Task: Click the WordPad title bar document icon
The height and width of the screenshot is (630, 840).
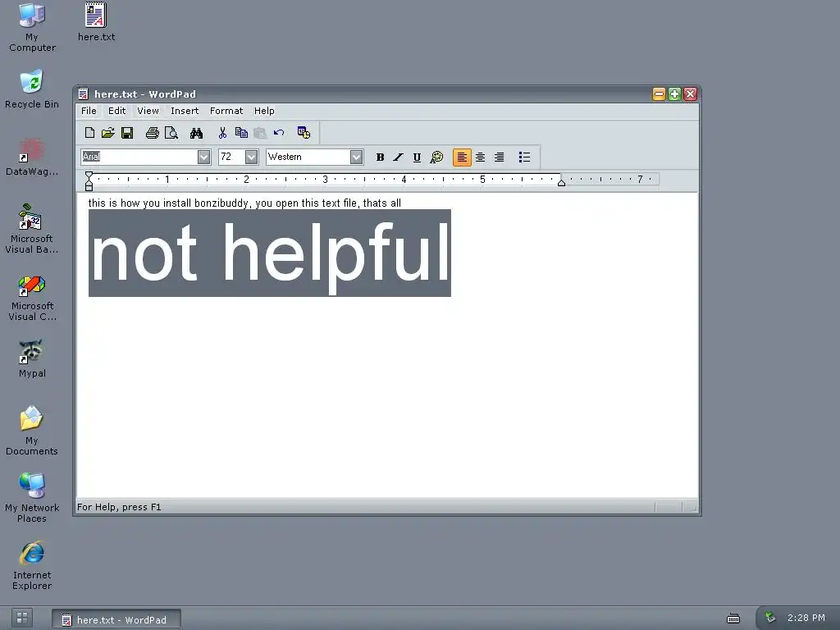Action: pyautogui.click(x=83, y=94)
